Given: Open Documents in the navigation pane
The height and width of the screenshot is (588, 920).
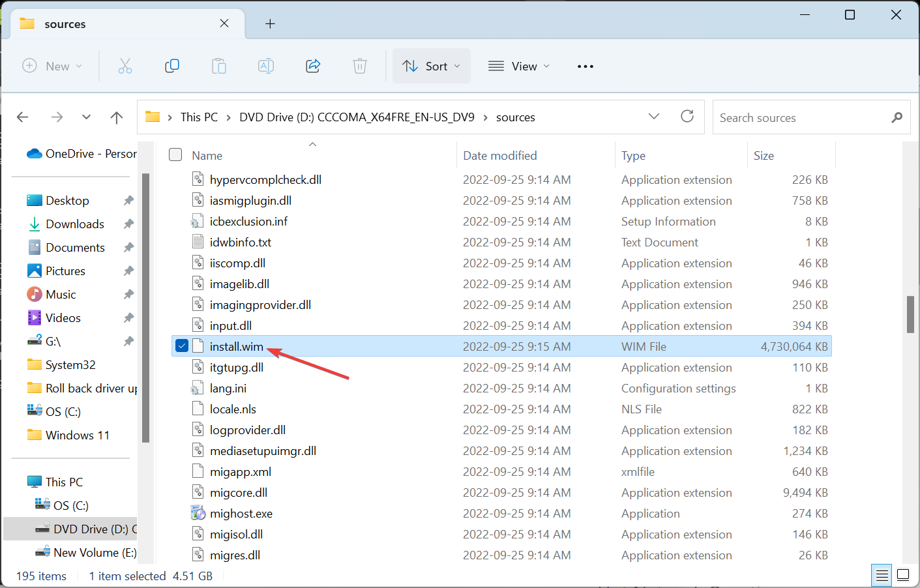Looking at the screenshot, I should [75, 248].
